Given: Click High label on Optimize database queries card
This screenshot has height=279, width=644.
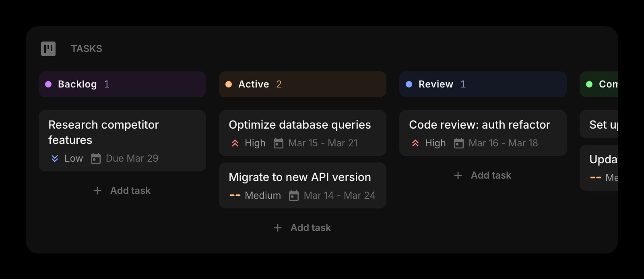Looking at the screenshot, I should pos(255,143).
